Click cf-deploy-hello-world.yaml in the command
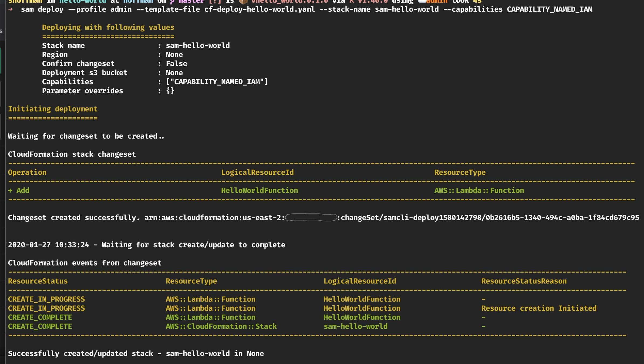Screen dimensions: 644x364 coord(259,9)
